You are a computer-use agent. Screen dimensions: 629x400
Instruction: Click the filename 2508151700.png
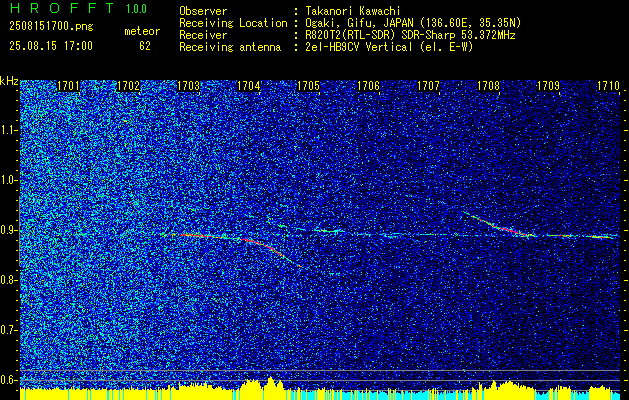(x=51, y=27)
